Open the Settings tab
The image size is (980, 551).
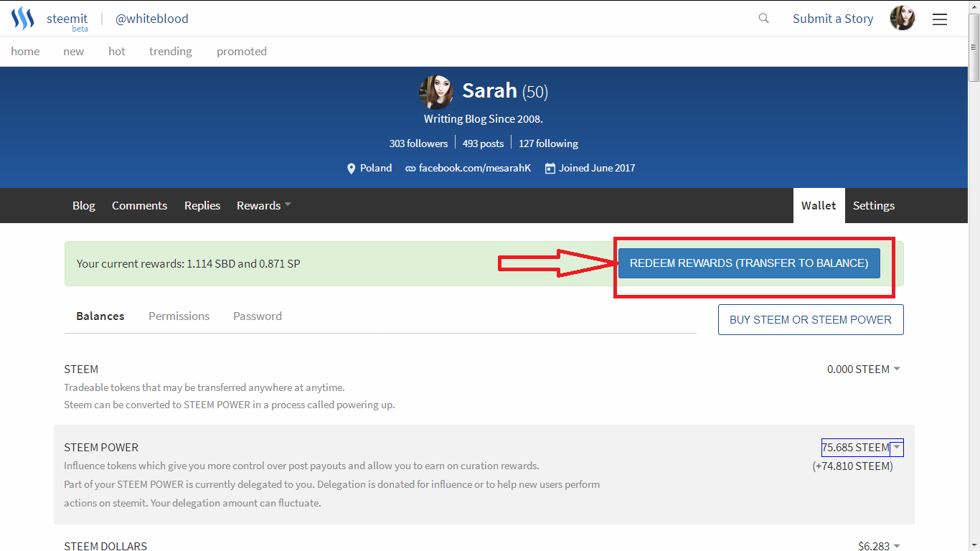pyautogui.click(x=874, y=205)
